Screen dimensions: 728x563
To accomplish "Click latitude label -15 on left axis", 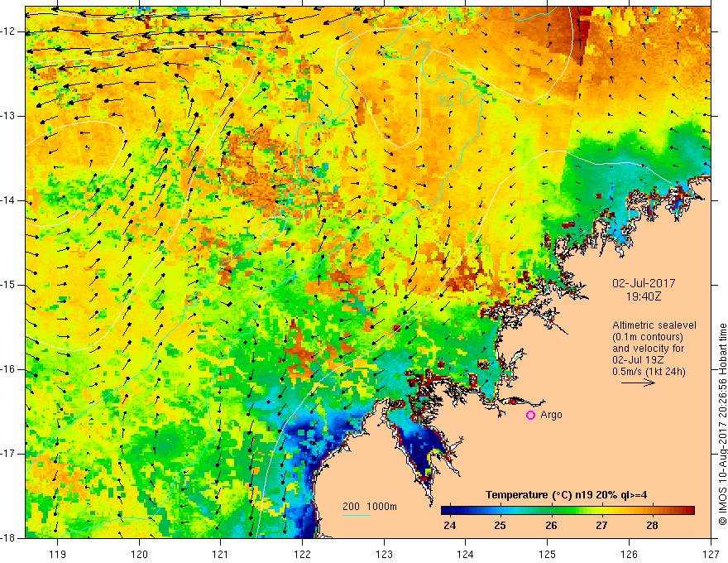I will [x=11, y=285].
